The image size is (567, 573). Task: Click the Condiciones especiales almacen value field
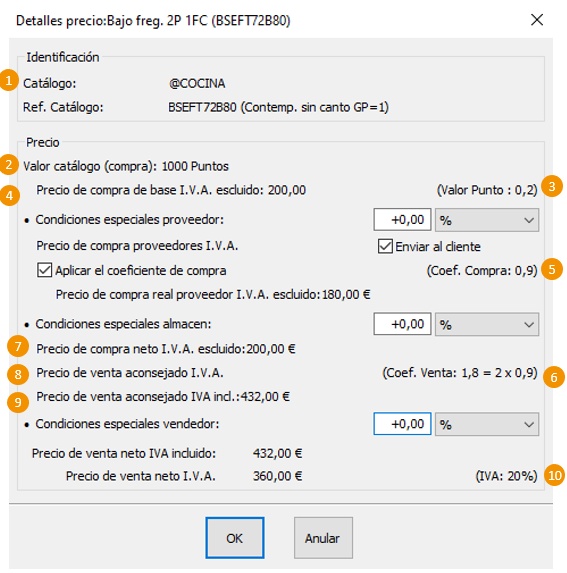click(x=402, y=324)
